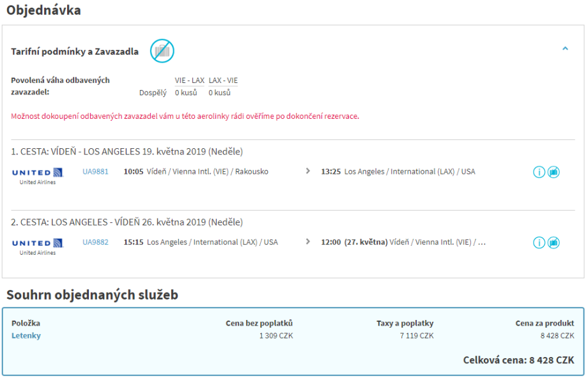The height and width of the screenshot is (380, 588).
Task: Click the Celková cena 8 428 CZK total
Action: tap(518, 360)
